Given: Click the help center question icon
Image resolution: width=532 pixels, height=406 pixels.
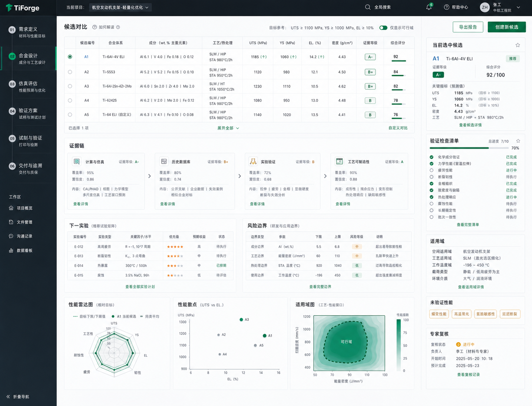Looking at the screenshot, I should click(447, 7).
